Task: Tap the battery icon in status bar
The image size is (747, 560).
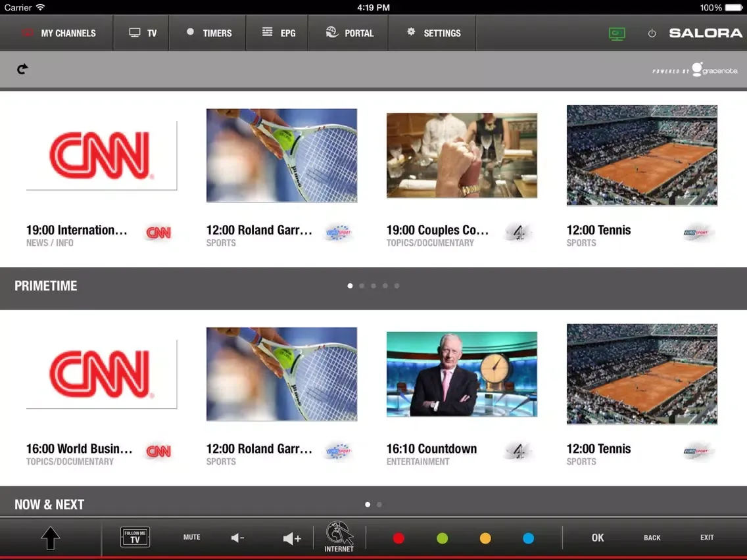Action: [x=734, y=7]
